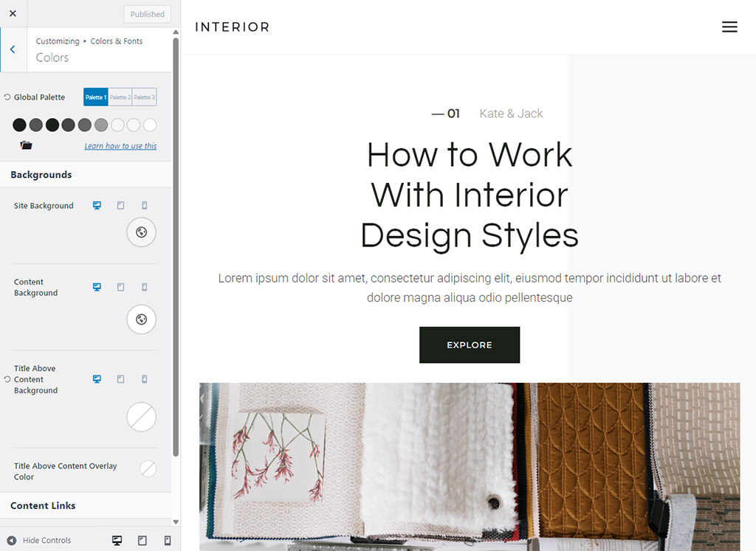Viewport: 756px width, 551px height.
Task: Open the Content Background color picker
Action: 141,319
